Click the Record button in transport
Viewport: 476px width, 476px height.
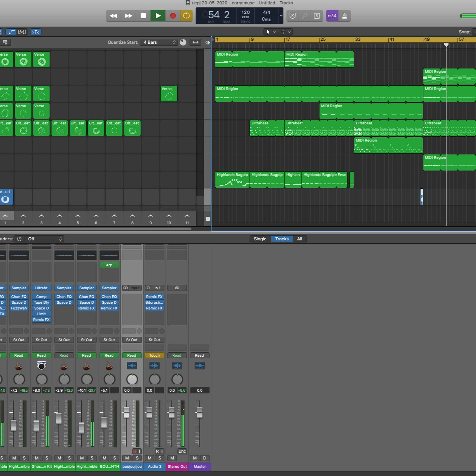[173, 16]
